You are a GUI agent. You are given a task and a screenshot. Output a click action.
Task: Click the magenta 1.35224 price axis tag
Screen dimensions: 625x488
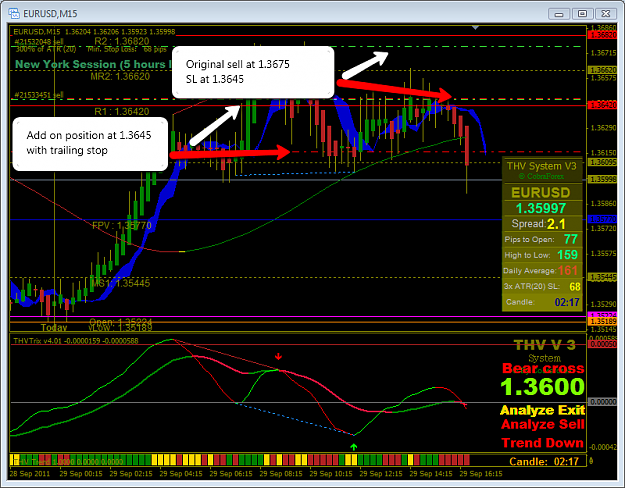[602, 315]
